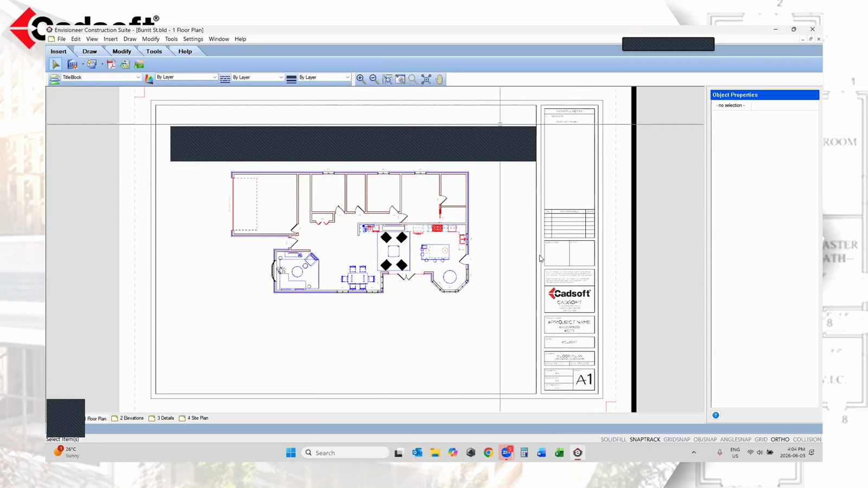Open the Settings menu
This screenshot has height=488, width=868.
193,39
